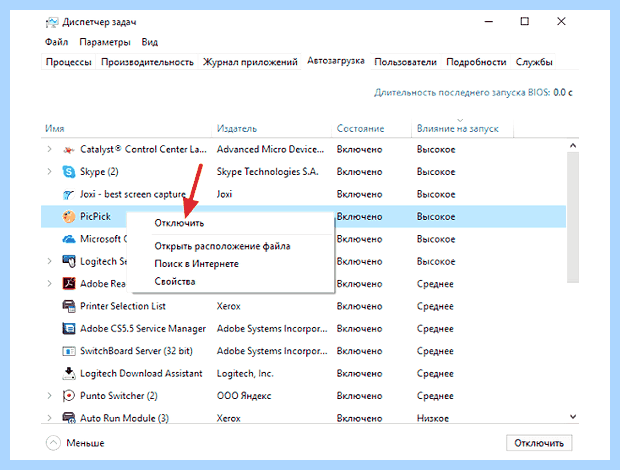Switch to the Службы tab
The width and height of the screenshot is (620, 470).
[x=534, y=62]
